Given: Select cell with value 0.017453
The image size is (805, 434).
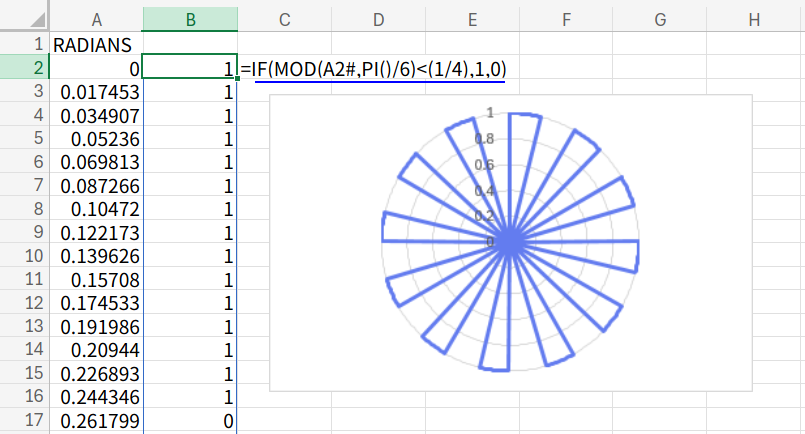Looking at the screenshot, I should [x=96, y=92].
